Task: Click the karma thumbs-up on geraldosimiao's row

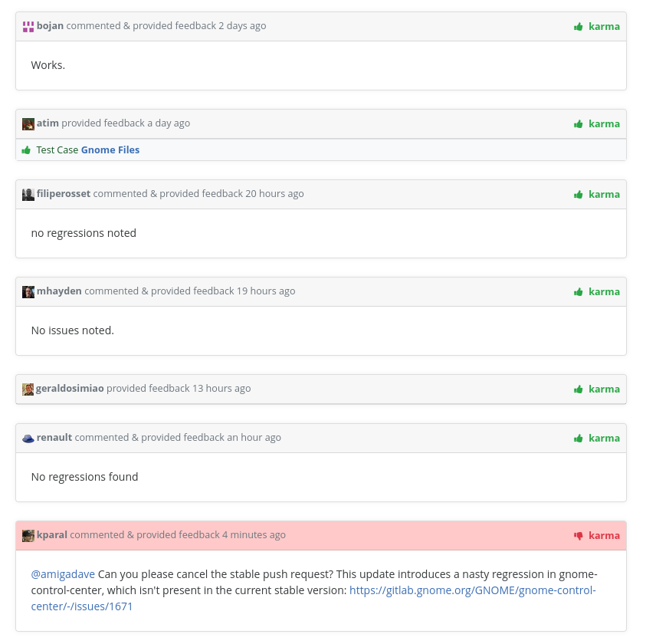Action: point(579,389)
